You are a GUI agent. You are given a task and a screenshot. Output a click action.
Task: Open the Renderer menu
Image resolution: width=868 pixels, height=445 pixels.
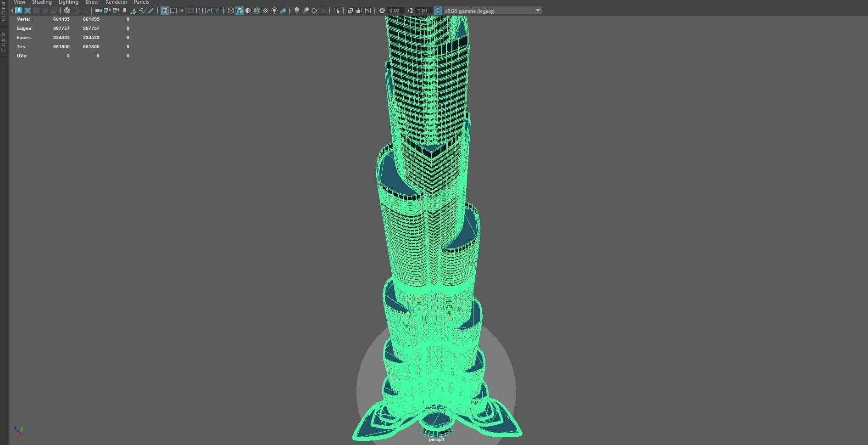point(116,2)
